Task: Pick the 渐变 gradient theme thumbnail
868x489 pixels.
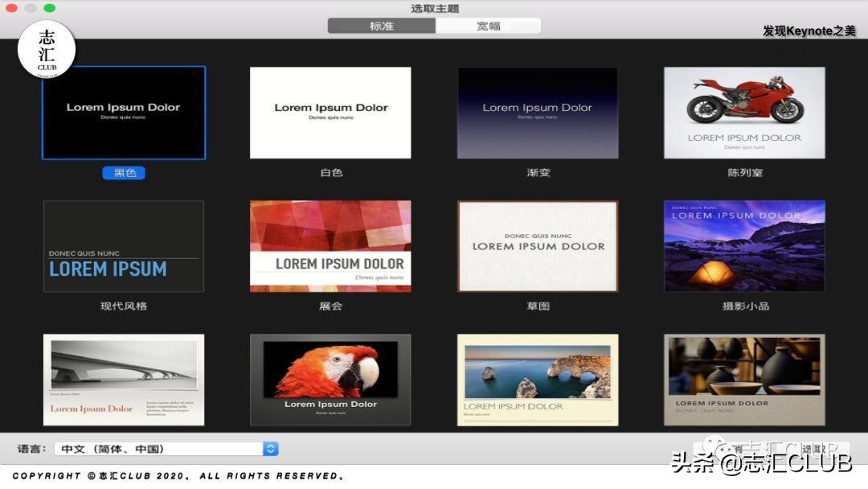Action: (538, 113)
